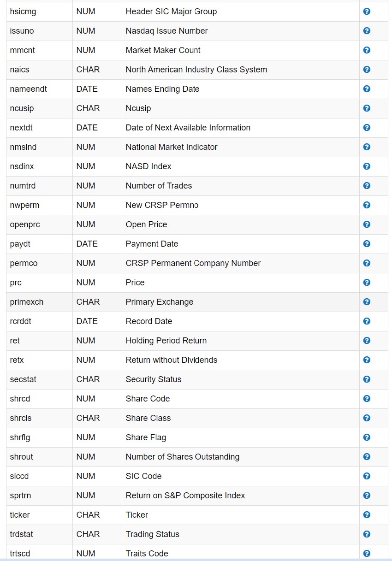
Task: Click help icon for Header SIC Major Group
Action: click(x=367, y=12)
